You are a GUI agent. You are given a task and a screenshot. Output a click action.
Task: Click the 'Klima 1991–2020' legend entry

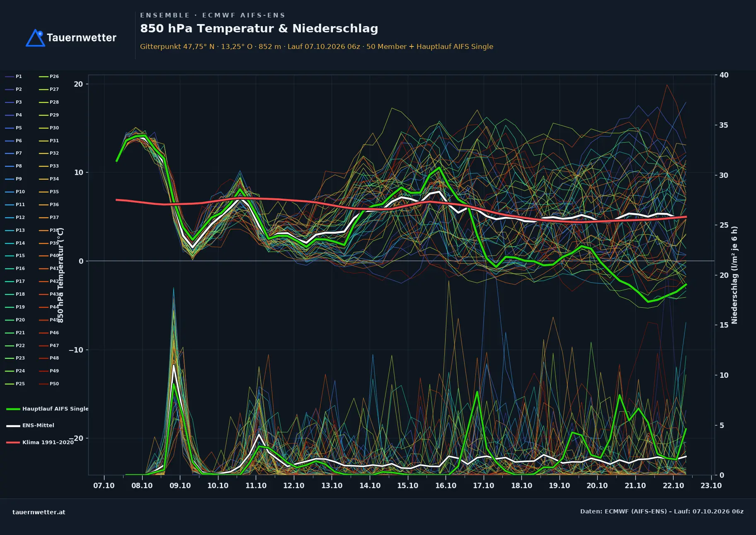[40, 443]
